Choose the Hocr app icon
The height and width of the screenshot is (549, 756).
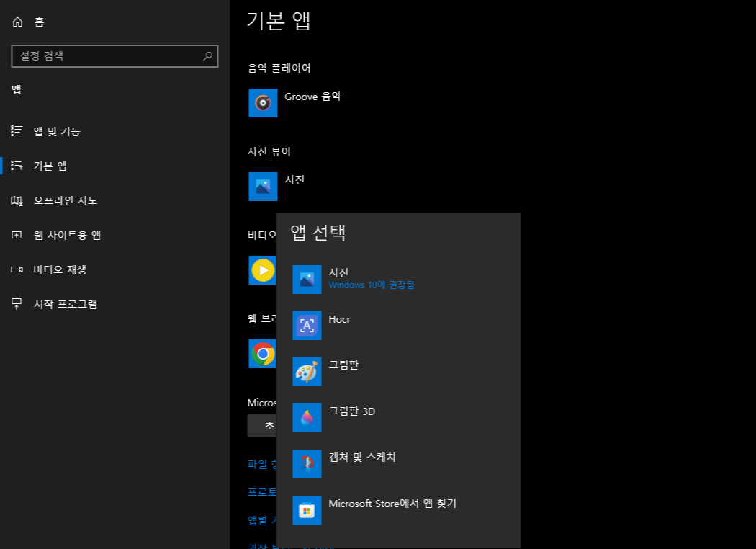(x=307, y=326)
